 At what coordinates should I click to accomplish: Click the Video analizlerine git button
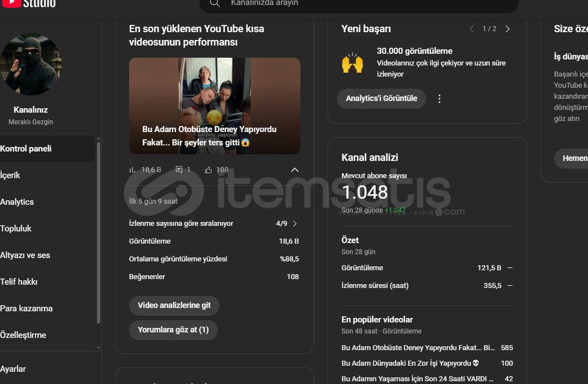tap(174, 306)
